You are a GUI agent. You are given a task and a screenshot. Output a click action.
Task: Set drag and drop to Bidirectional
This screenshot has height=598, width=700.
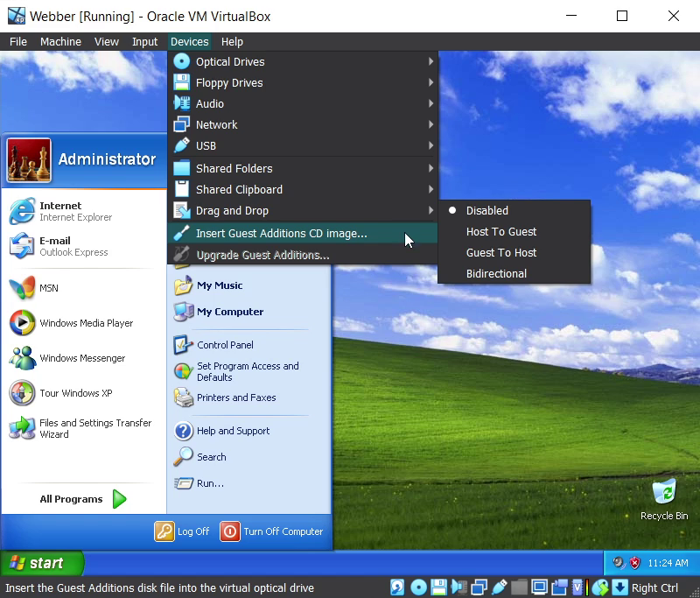click(x=496, y=274)
